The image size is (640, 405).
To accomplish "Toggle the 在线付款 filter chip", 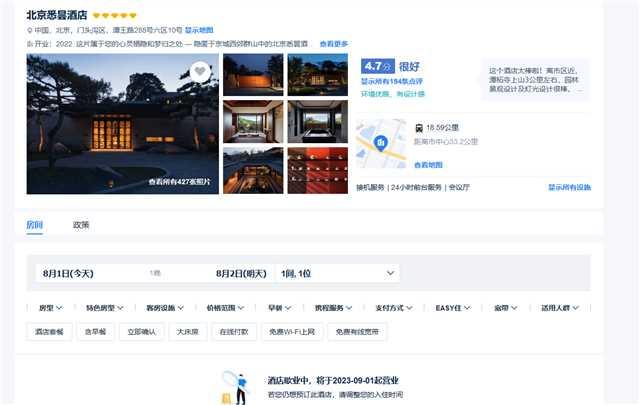I will tap(234, 331).
